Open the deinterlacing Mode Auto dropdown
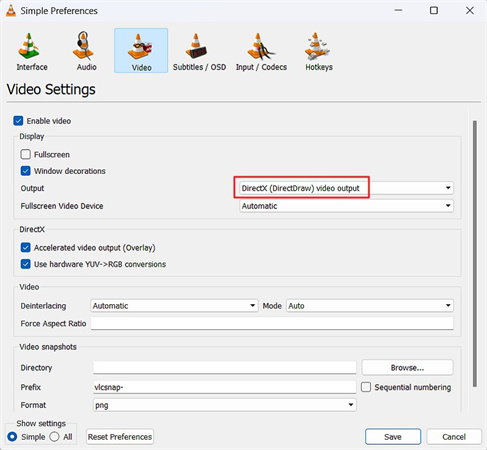487x450 pixels. (x=370, y=306)
